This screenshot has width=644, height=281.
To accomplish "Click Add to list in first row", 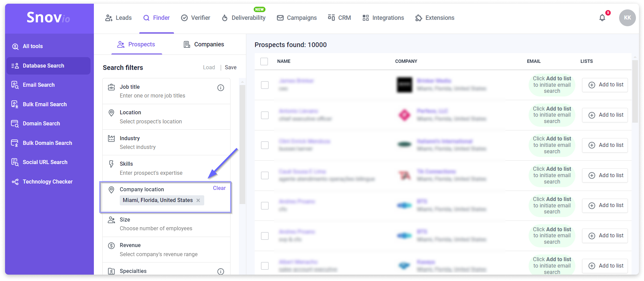I will coord(605,85).
